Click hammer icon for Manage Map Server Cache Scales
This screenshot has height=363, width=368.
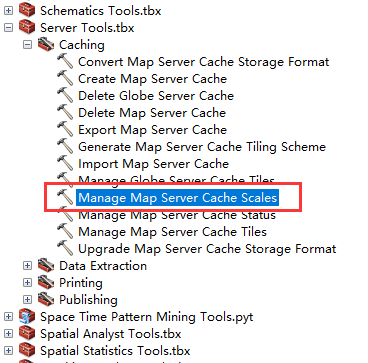(65, 198)
